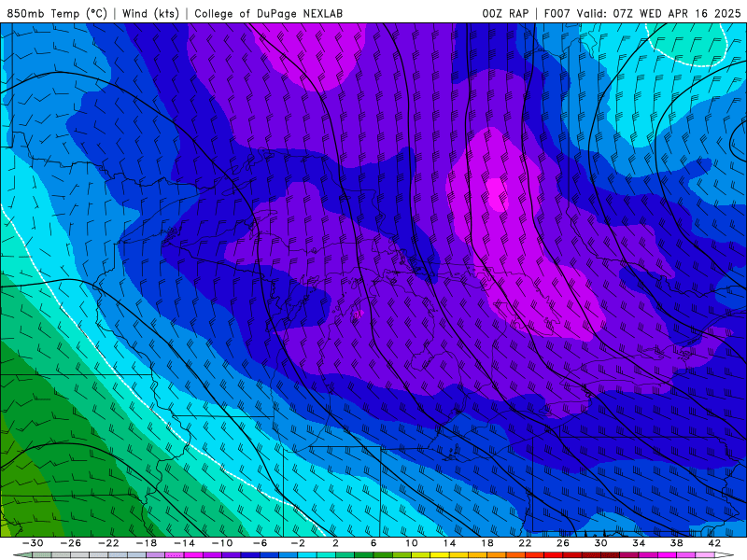Click the "34" color bar value

pos(639,543)
